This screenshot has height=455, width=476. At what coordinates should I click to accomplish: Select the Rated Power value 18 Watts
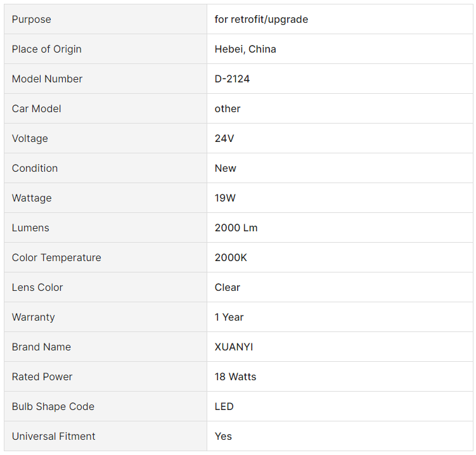tap(235, 376)
